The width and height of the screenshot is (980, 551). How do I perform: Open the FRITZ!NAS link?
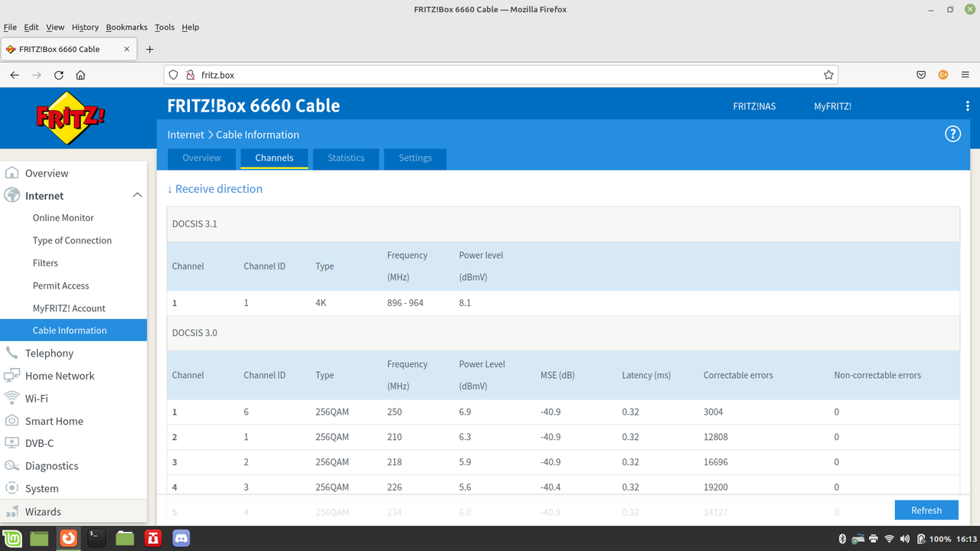[x=754, y=106]
